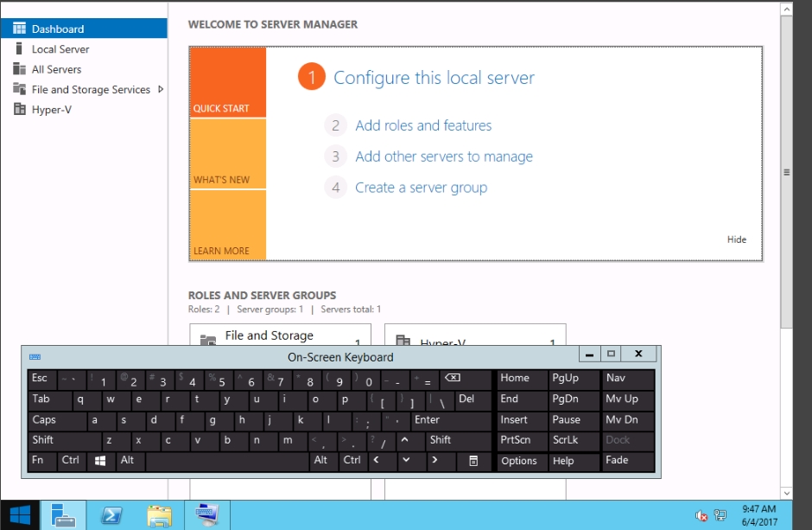Click the left arrow key on keyboard
Image resolution: width=812 pixels, height=530 pixels.
pos(383,461)
